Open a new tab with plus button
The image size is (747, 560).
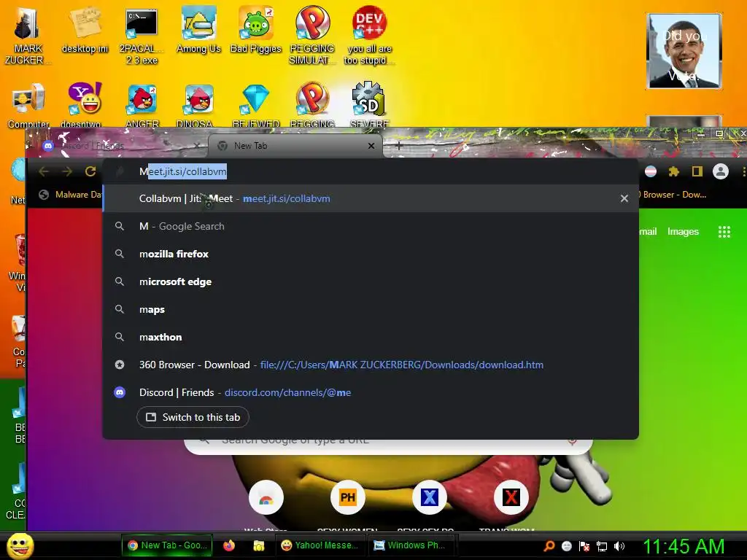[x=399, y=146]
